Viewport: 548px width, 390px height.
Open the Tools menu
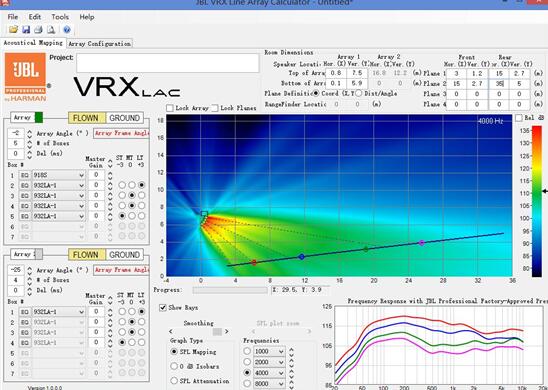point(60,17)
